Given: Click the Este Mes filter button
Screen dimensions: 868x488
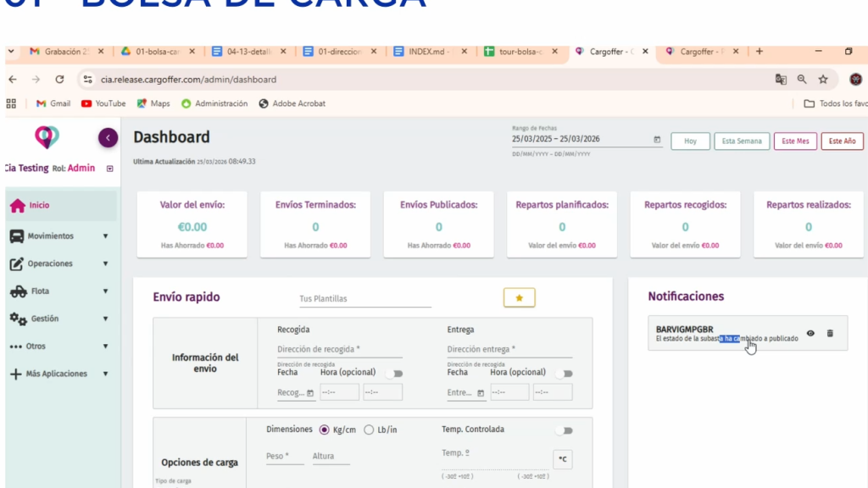Looking at the screenshot, I should [x=794, y=141].
